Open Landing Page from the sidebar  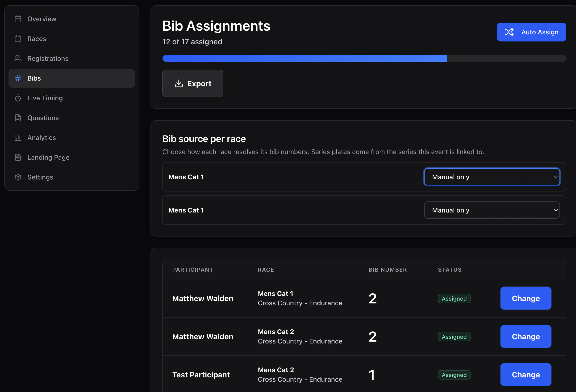coord(72,157)
